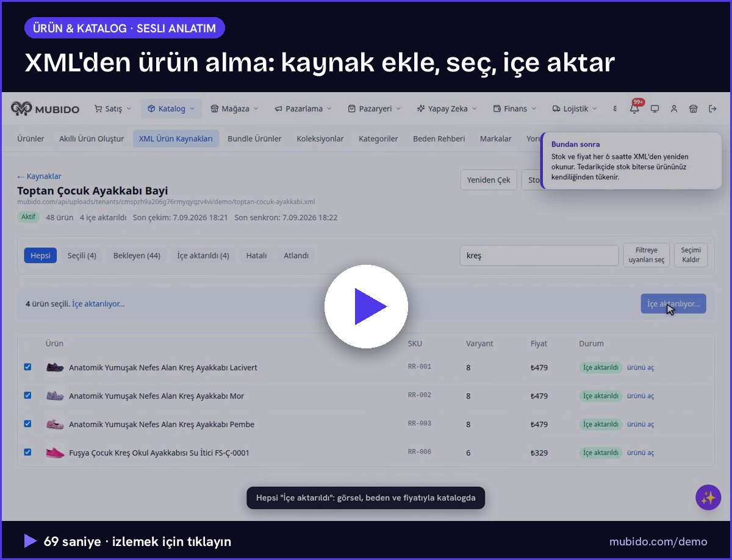Click the store icon in header
732x560 pixels.
tap(693, 109)
